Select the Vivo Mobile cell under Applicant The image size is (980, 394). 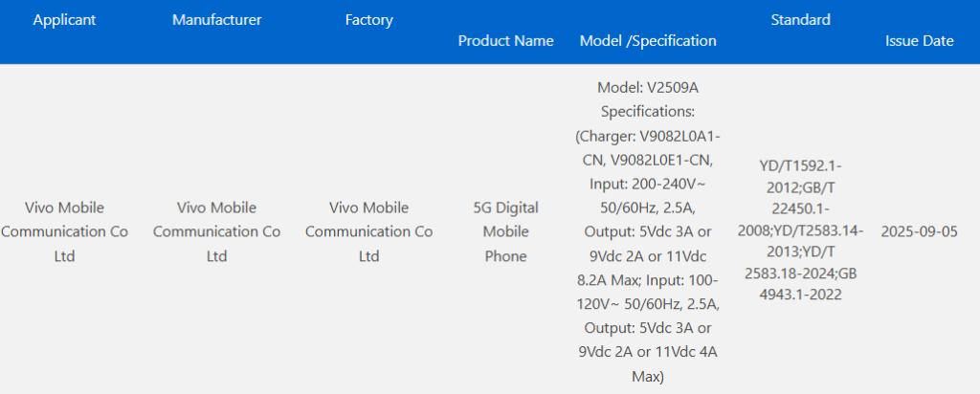64,231
